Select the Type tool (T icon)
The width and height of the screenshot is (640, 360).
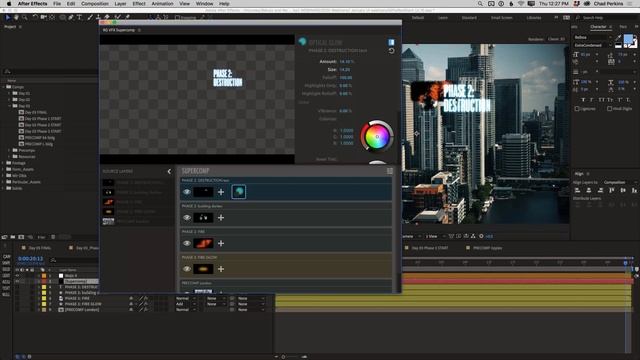pos(80,17)
